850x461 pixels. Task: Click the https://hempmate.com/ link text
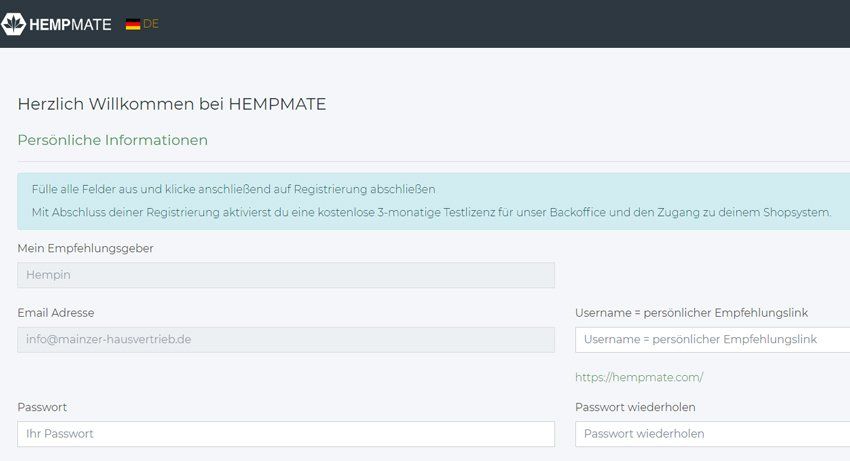(639, 377)
